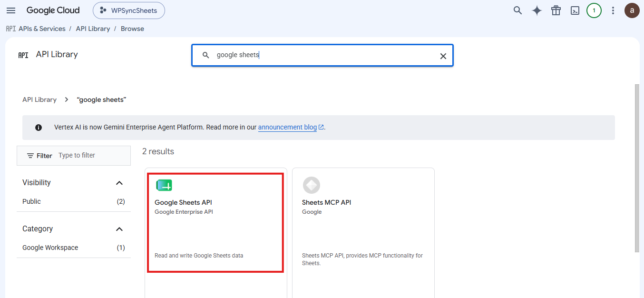644x298 pixels.
Task: Select the Google Enterprise API subtitle
Action: coord(184,212)
